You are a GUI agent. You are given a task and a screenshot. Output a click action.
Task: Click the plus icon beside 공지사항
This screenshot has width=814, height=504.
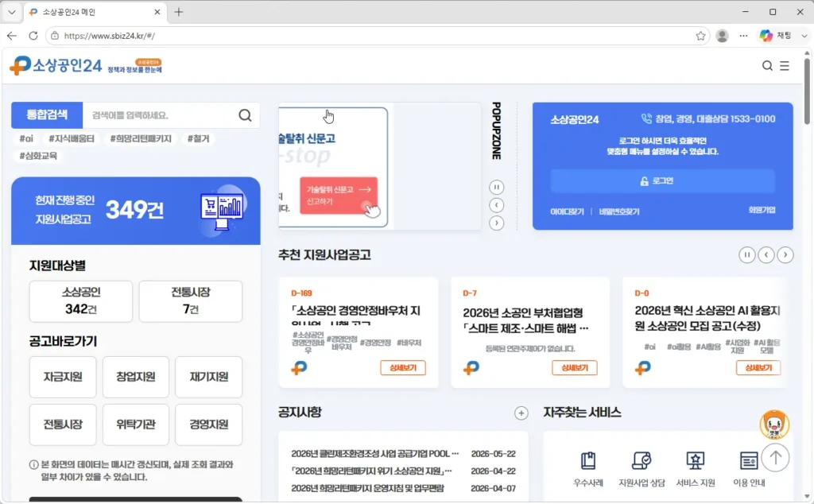(x=521, y=413)
